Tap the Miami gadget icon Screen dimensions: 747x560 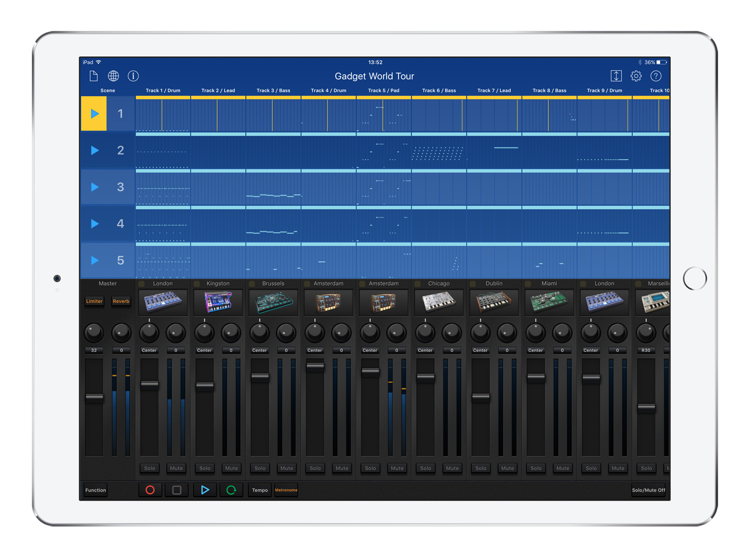pyautogui.click(x=549, y=302)
